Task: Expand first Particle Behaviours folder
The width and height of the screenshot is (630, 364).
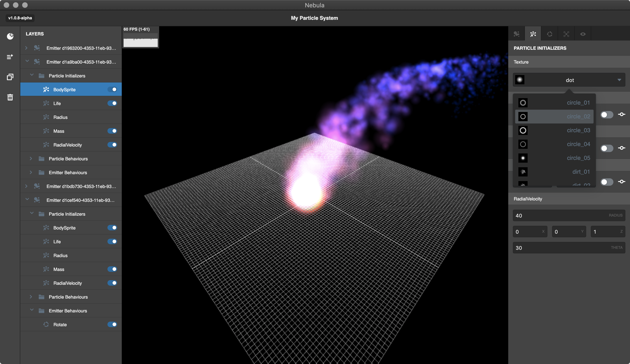Action: pyautogui.click(x=31, y=159)
